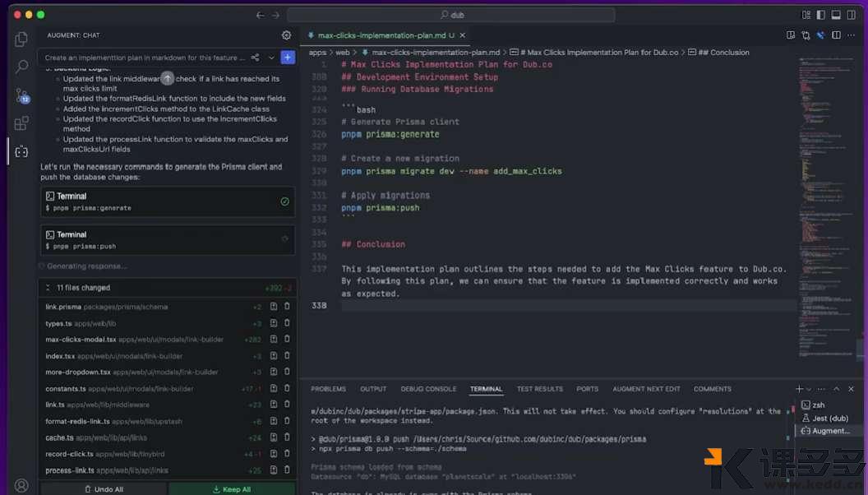This screenshot has width=868, height=495.
Task: Navigate forward with the right arrow
Action: [275, 15]
